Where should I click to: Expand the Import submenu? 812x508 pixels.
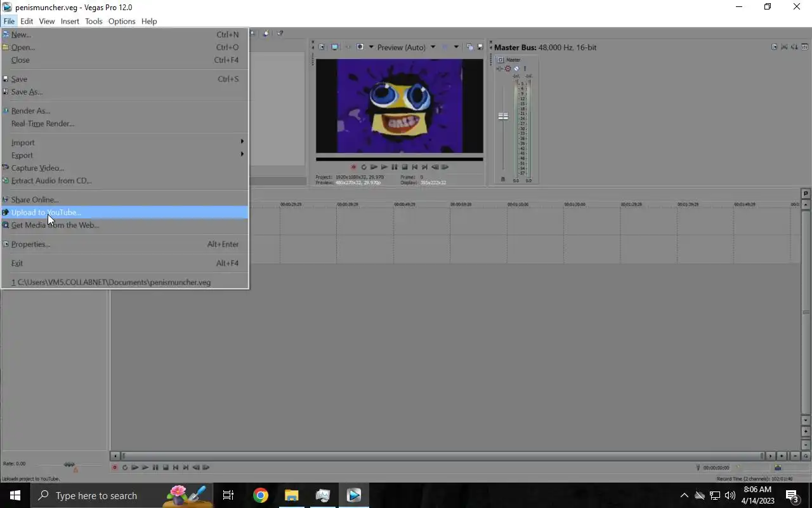(x=124, y=142)
